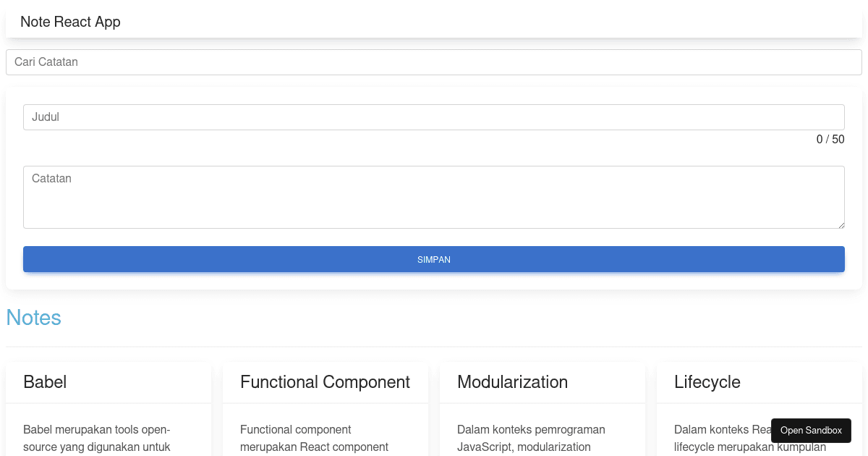Screen dimensions: 868x456
Task: Click the Note React App header title
Action: tap(70, 22)
